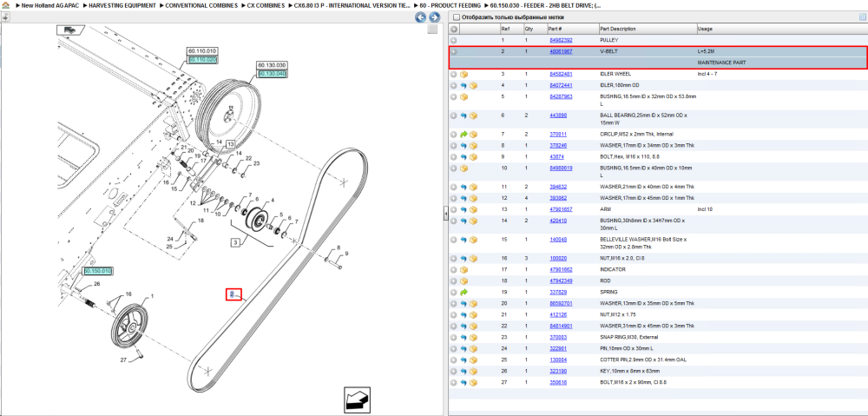
Task: Open part number 48061967 V-BELT link
Action: [x=561, y=51]
